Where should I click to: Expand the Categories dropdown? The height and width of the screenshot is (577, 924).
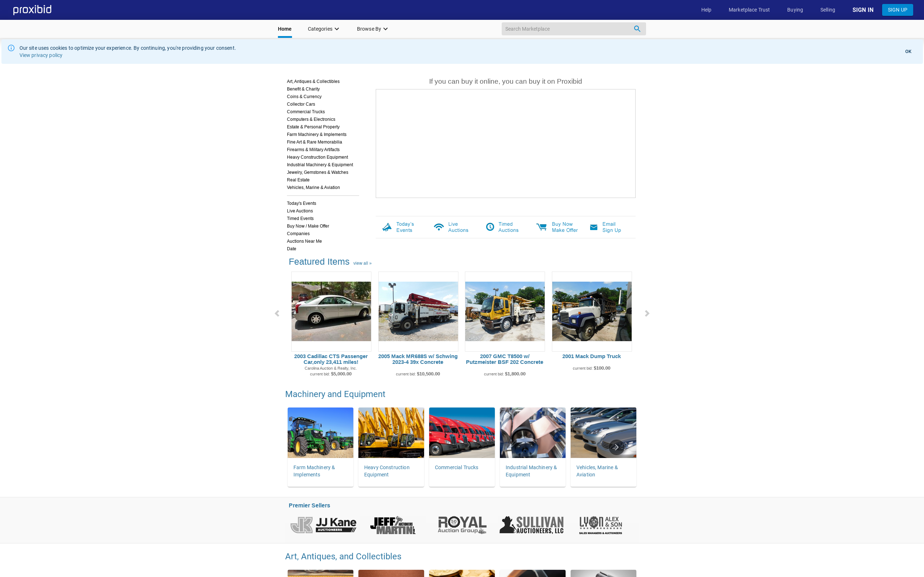click(323, 29)
